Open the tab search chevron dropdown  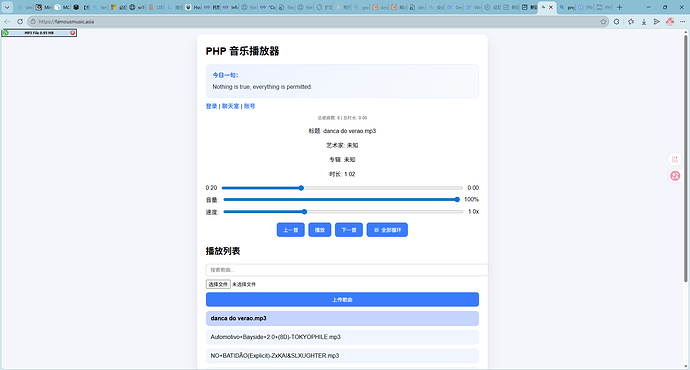pyautogui.click(x=7, y=7)
